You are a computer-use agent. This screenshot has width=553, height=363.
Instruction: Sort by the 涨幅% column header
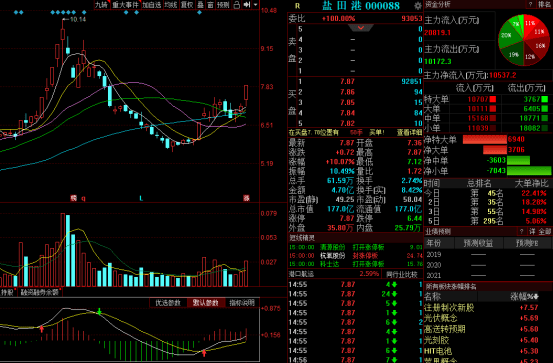point(524,297)
